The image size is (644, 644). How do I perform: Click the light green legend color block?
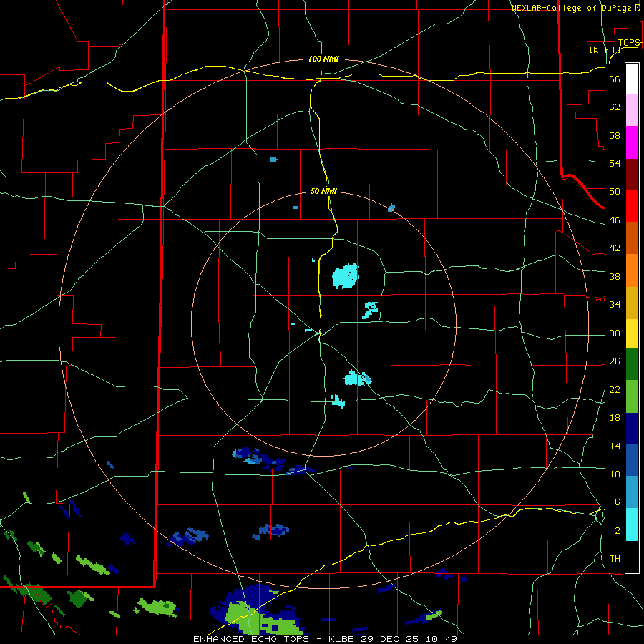click(x=632, y=396)
